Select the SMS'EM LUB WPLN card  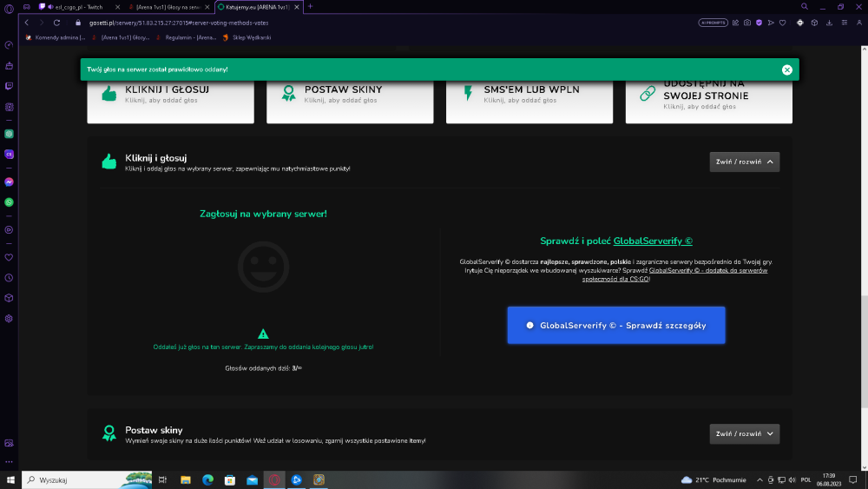(529, 102)
